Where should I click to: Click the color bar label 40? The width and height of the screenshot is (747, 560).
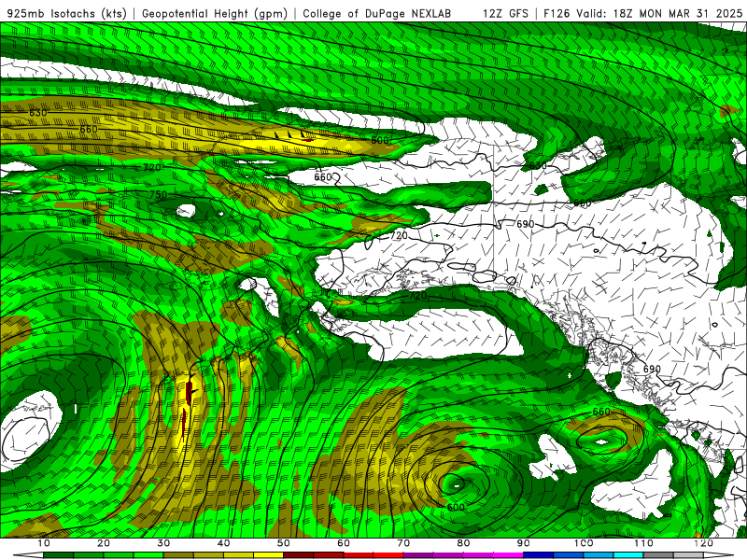pos(223,543)
